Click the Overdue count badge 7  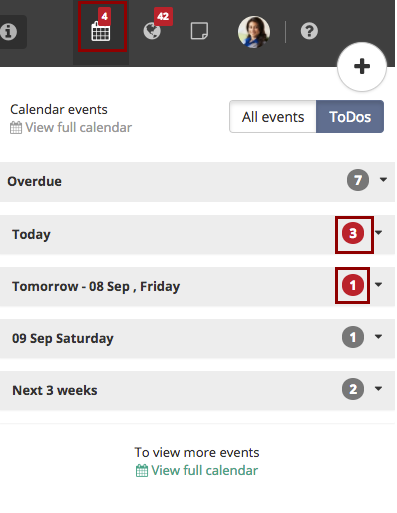(358, 180)
